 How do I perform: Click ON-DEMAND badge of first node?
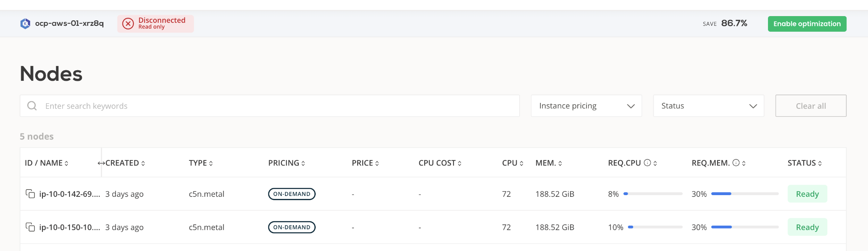(x=292, y=194)
